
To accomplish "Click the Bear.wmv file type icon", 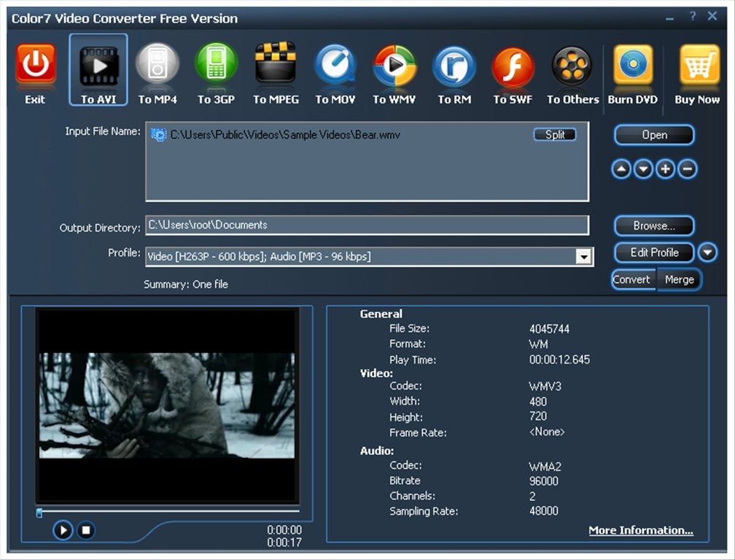I will click(158, 135).
